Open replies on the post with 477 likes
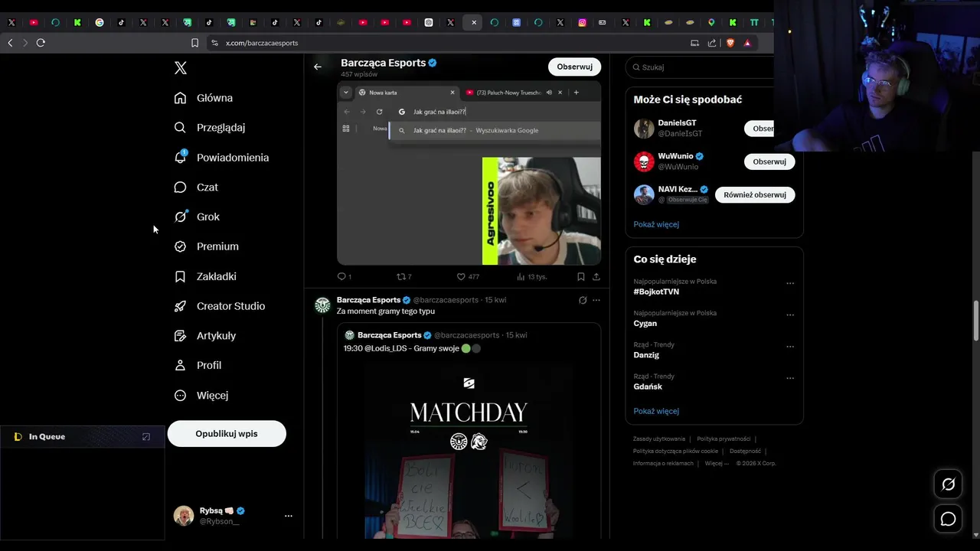Screen dimensions: 980x551 click(345, 277)
